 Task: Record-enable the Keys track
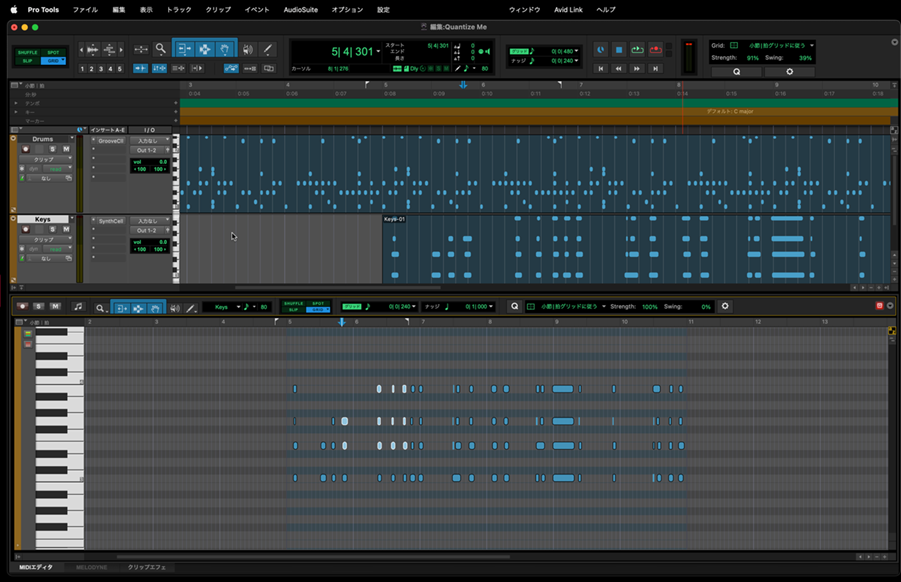click(25, 230)
